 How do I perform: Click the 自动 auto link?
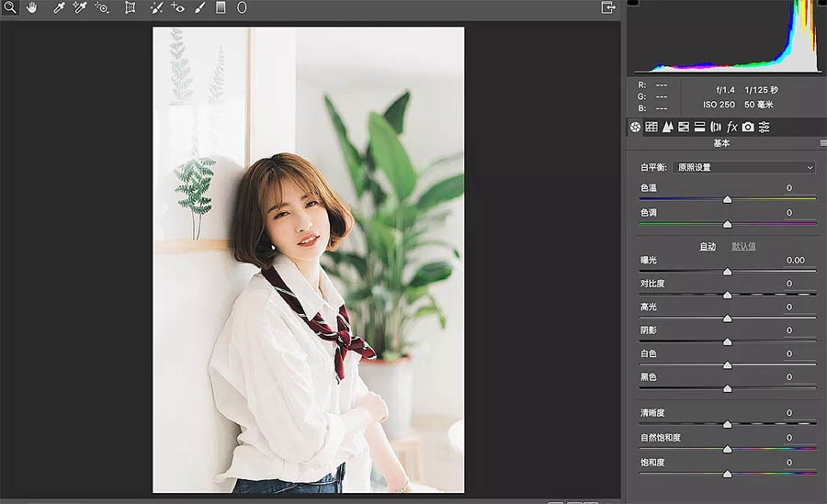click(708, 246)
